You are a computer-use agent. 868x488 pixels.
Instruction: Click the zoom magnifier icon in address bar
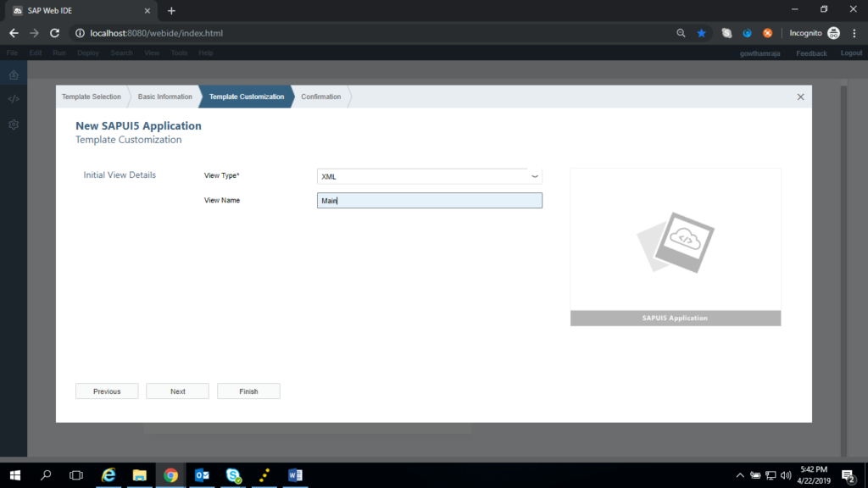[x=681, y=33]
